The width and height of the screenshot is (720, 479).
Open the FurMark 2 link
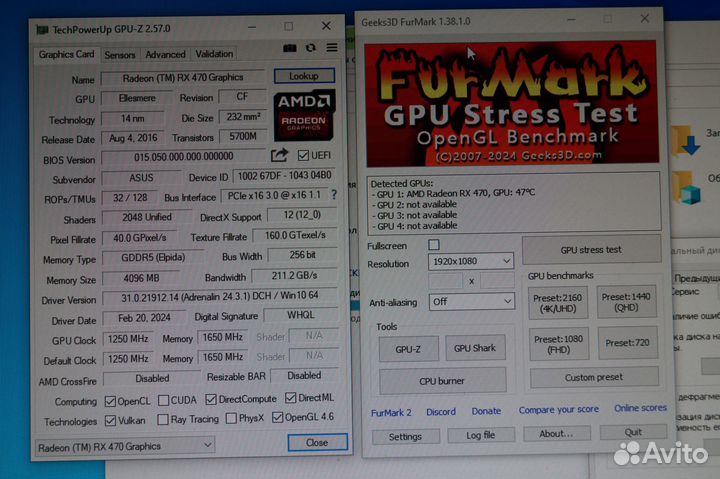tap(391, 412)
